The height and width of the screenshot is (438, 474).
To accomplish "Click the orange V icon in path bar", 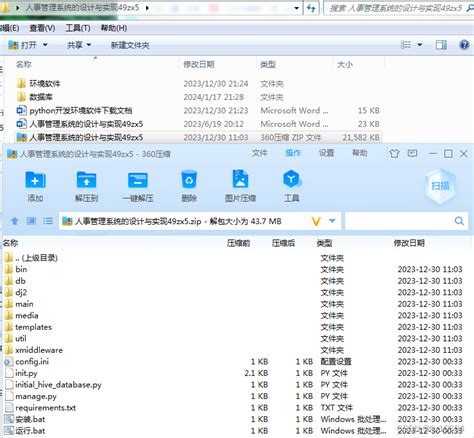I will coord(316,221).
